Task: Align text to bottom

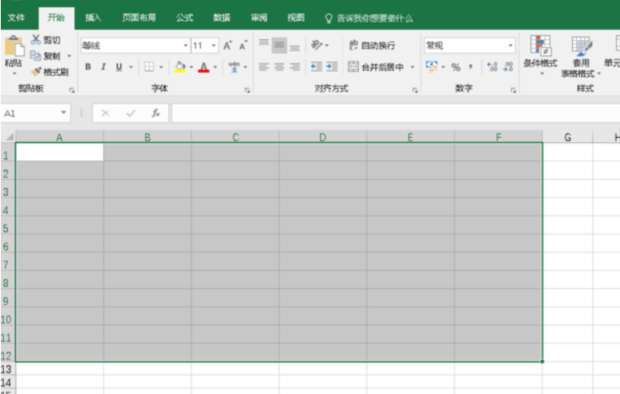Action: click(295, 47)
